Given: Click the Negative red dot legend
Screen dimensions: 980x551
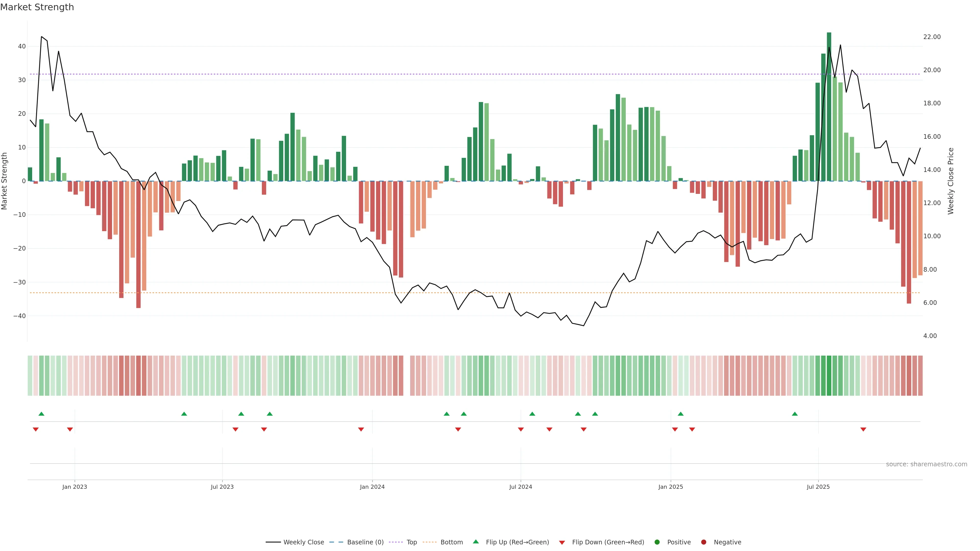Looking at the screenshot, I should coord(703,542).
